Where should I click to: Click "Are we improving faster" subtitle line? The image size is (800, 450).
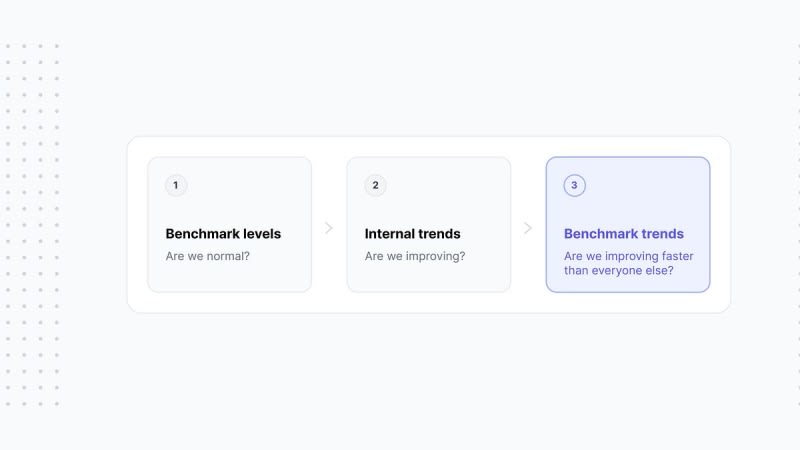(629, 256)
